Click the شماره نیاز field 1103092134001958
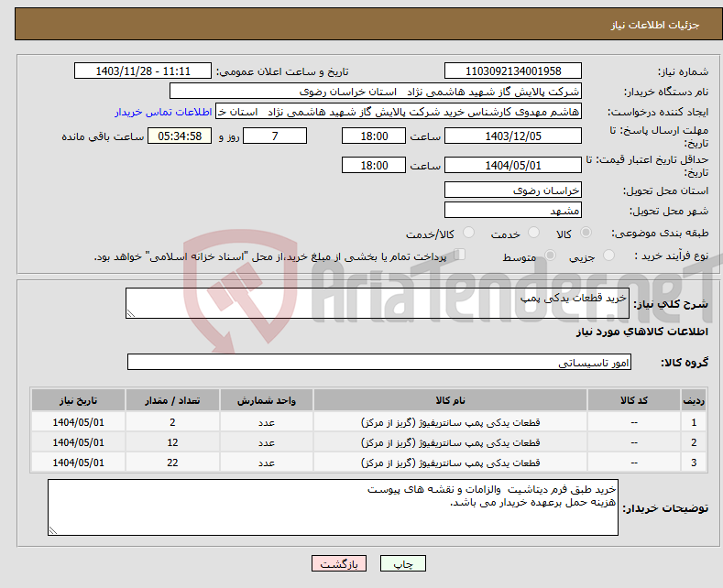 pos(513,71)
